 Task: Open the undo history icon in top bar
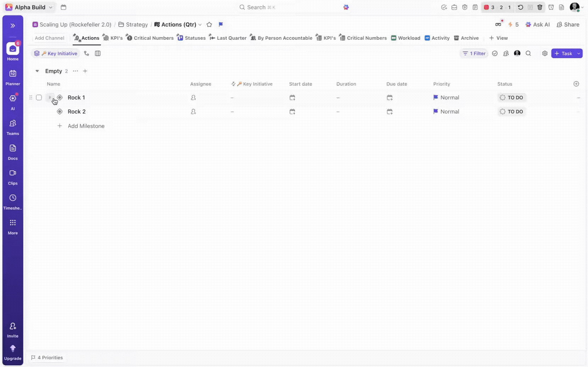coord(520,7)
